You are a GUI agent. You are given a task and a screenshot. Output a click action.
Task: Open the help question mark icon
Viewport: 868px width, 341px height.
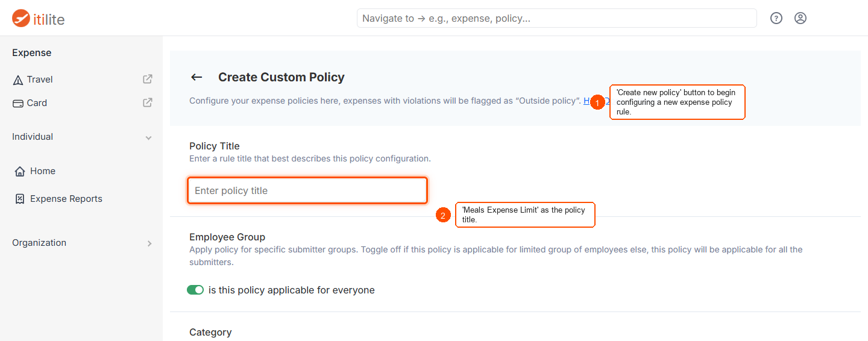tap(776, 18)
